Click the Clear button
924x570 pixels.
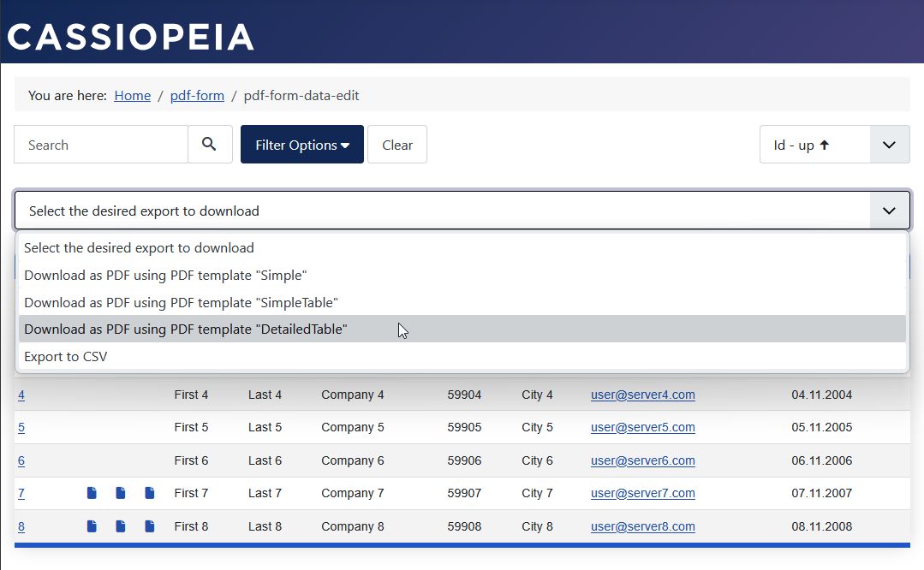pos(396,144)
